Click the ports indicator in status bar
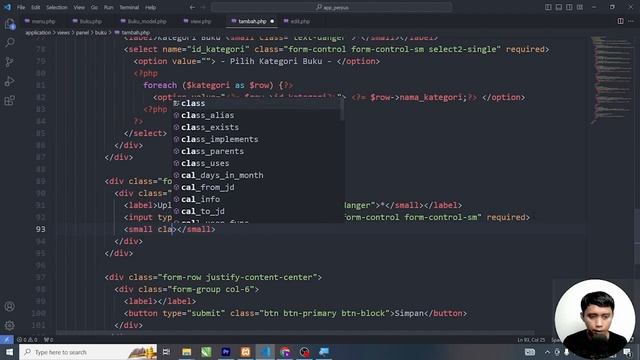Viewport: 640px width, 360px height. tap(49, 340)
